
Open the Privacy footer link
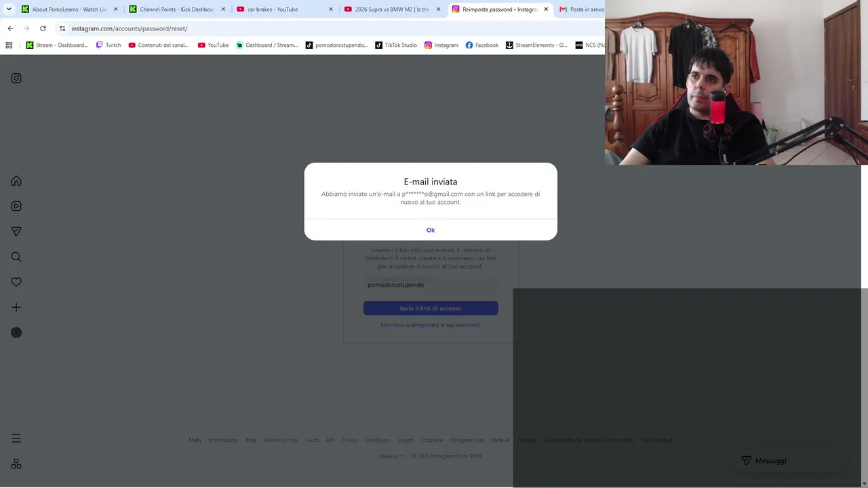349,441
